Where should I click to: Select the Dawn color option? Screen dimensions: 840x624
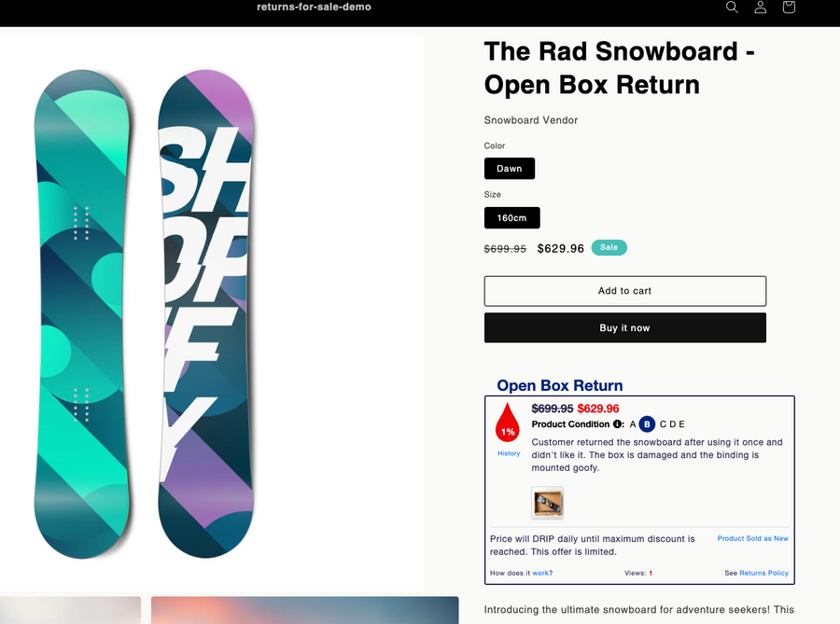pyautogui.click(x=510, y=169)
